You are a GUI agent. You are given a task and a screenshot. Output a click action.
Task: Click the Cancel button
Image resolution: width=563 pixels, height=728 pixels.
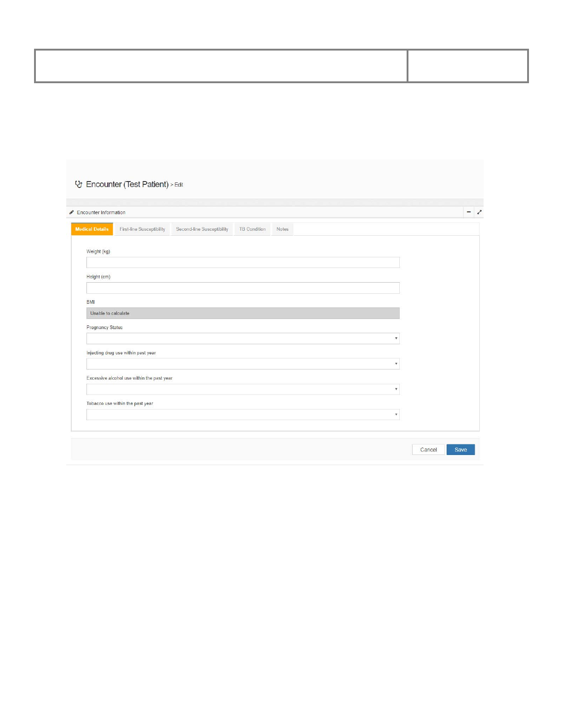(428, 449)
